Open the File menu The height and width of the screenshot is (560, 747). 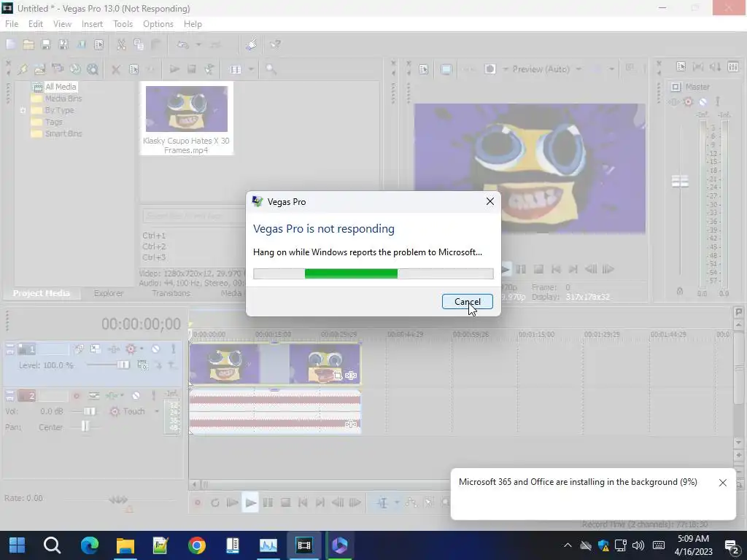tap(12, 24)
